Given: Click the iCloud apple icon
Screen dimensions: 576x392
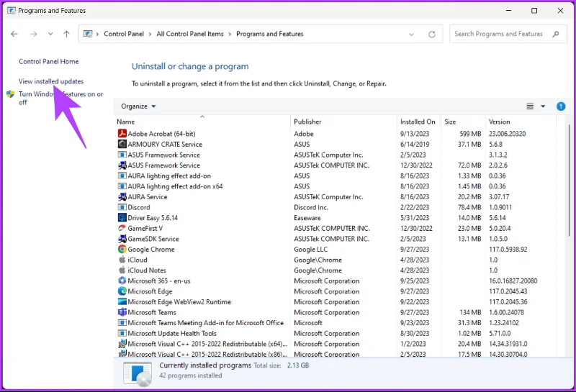Looking at the screenshot, I should click(x=122, y=260).
